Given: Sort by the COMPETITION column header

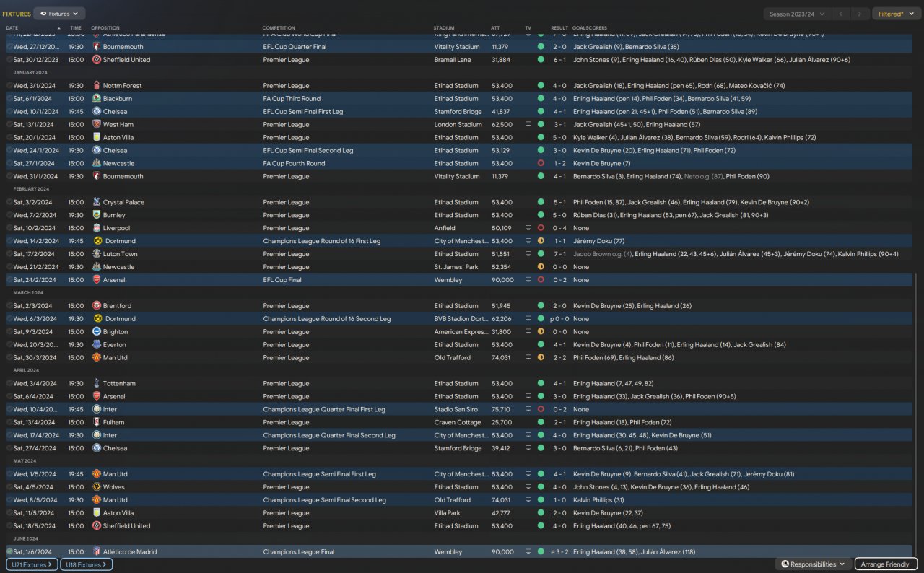Looking at the screenshot, I should click(x=279, y=28).
